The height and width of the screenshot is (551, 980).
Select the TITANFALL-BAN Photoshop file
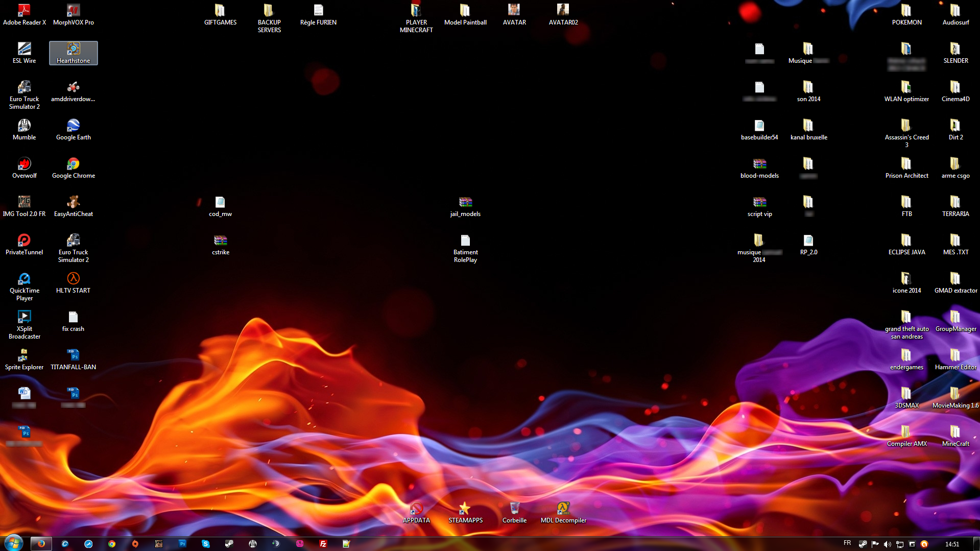(x=73, y=359)
